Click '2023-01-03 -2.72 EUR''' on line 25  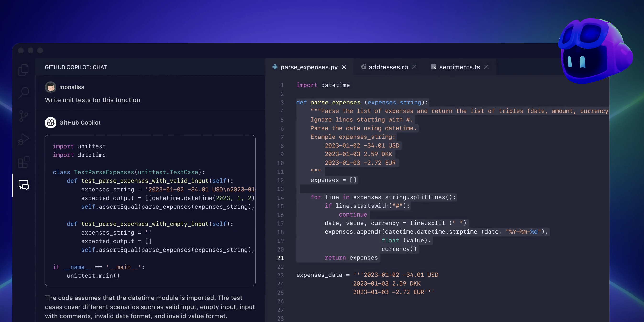[x=394, y=292]
